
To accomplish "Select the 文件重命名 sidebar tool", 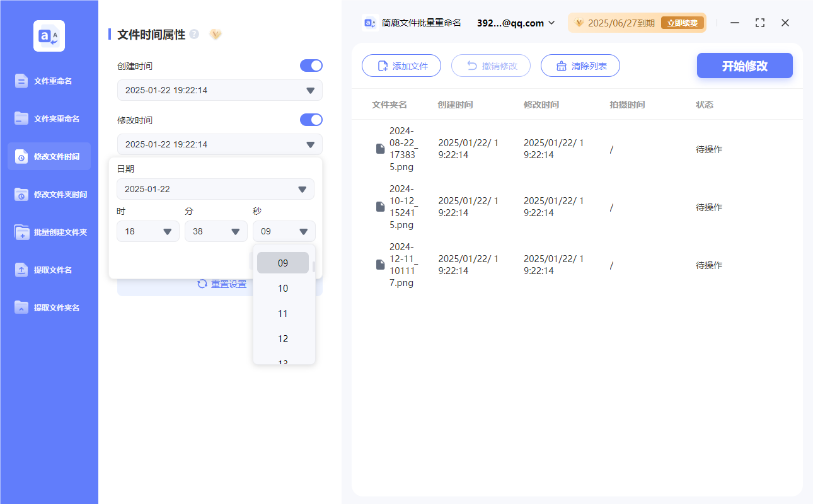I will tap(49, 81).
